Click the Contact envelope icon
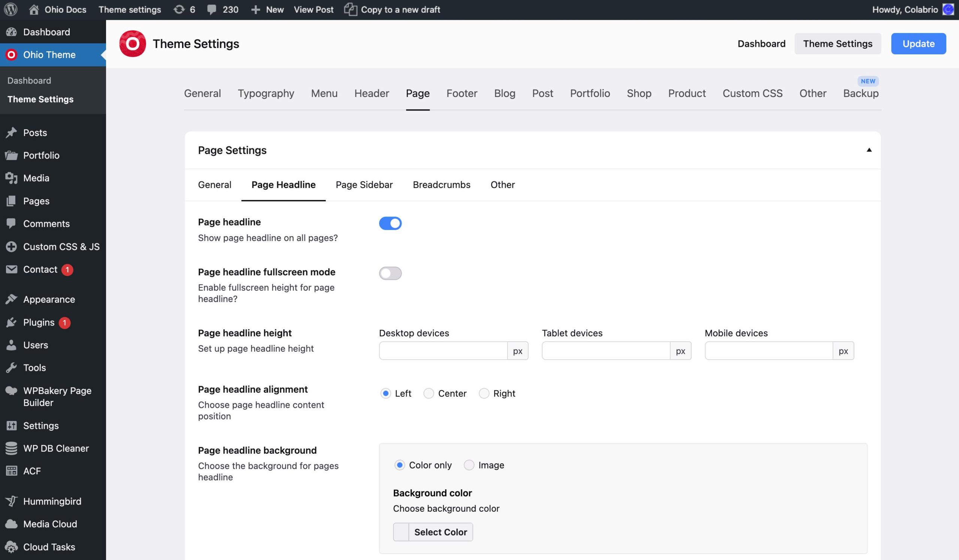959x560 pixels. click(11, 269)
